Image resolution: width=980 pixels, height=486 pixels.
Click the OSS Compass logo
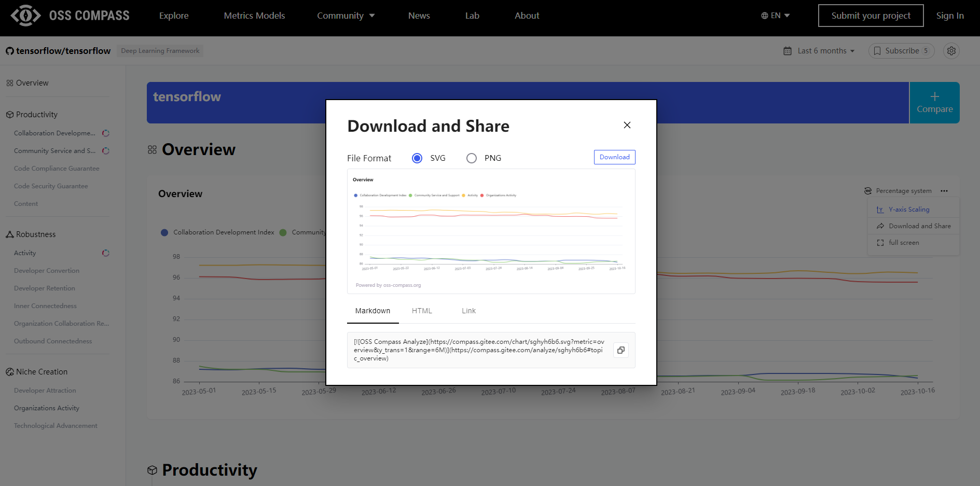click(x=70, y=16)
